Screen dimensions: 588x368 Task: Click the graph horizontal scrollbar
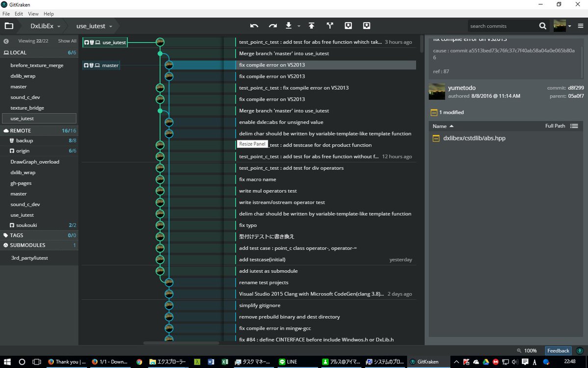tap(181, 343)
